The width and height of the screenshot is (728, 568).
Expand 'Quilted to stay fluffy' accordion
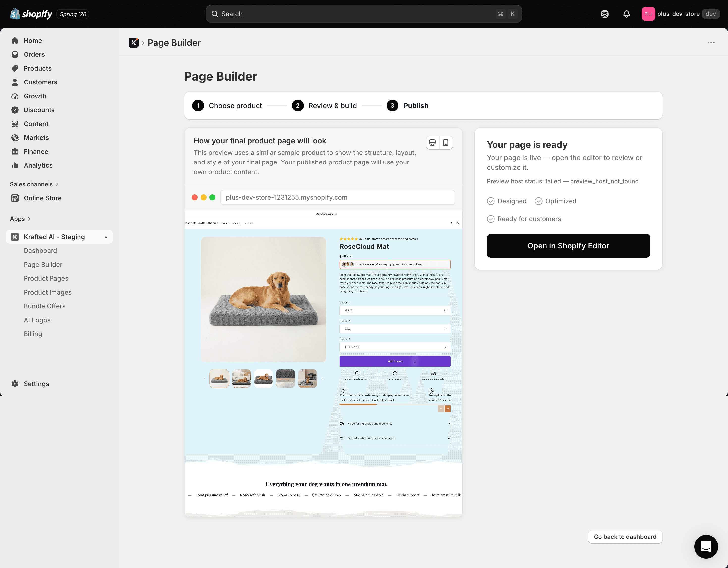tap(395, 438)
